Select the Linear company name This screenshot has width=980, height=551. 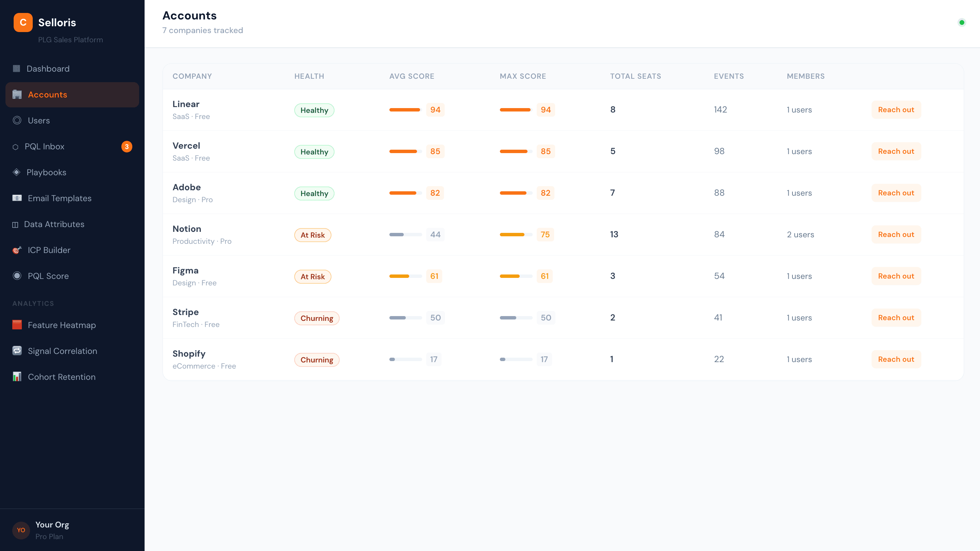[x=185, y=104]
